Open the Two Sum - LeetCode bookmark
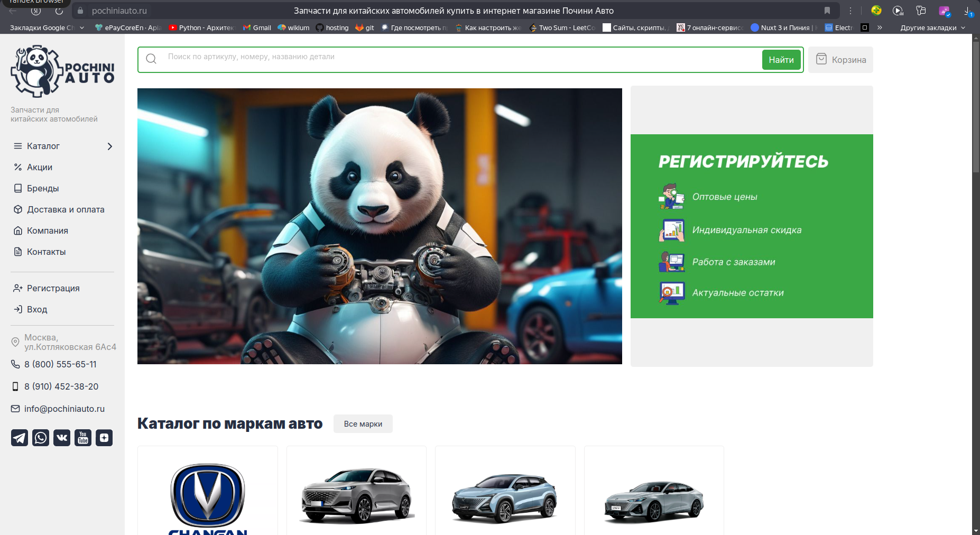Screen dimensions: 980x535 coord(562,27)
